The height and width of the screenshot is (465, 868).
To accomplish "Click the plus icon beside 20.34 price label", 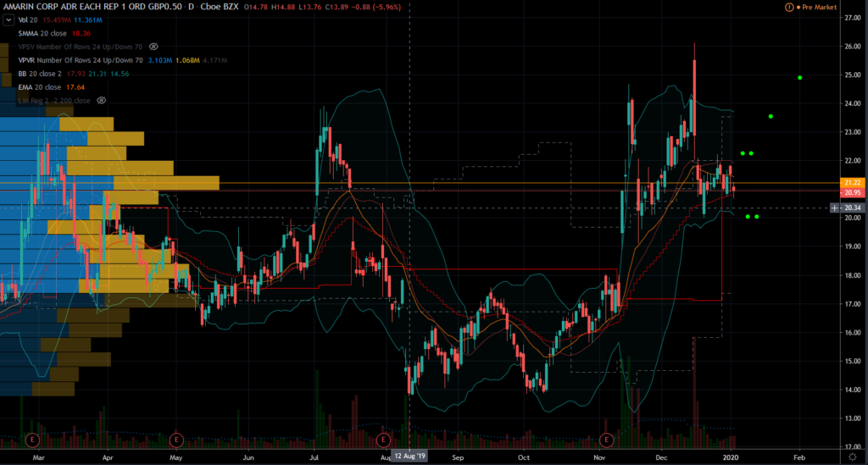I will (834, 208).
